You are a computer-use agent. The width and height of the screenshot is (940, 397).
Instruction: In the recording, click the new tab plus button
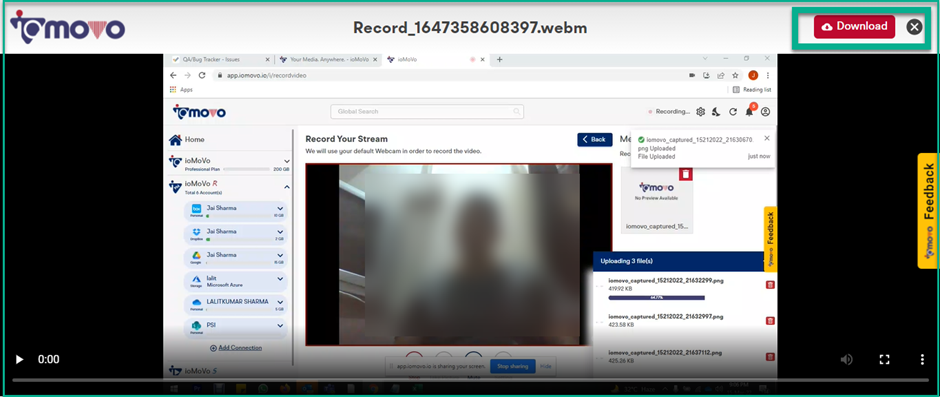pyautogui.click(x=499, y=59)
